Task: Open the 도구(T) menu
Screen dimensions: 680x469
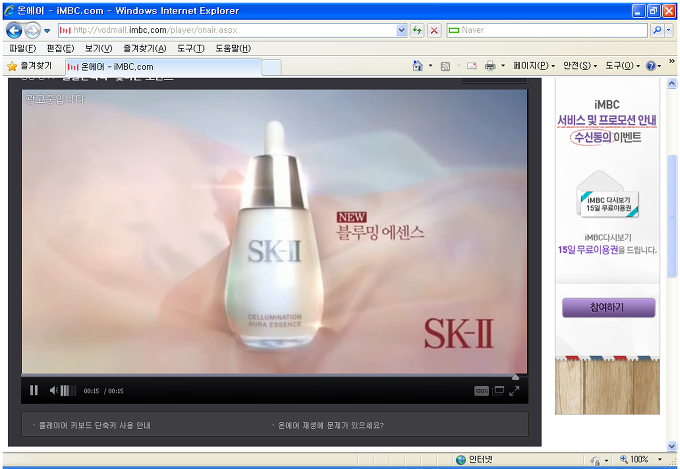Action: (191, 49)
